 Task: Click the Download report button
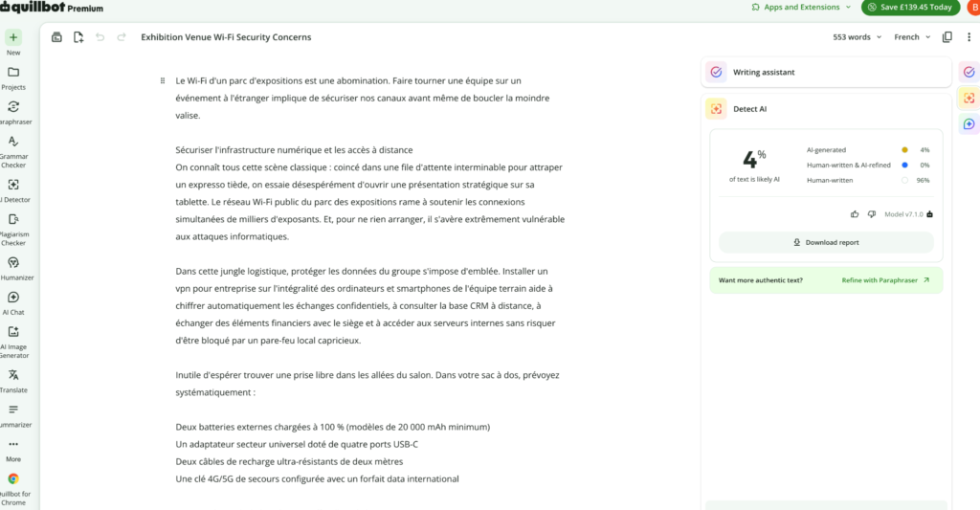click(x=826, y=242)
